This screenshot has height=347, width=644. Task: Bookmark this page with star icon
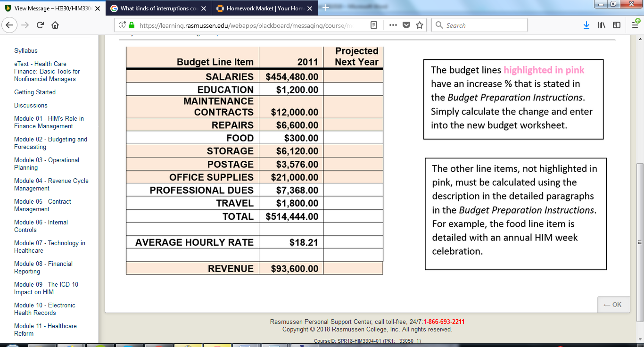point(420,25)
